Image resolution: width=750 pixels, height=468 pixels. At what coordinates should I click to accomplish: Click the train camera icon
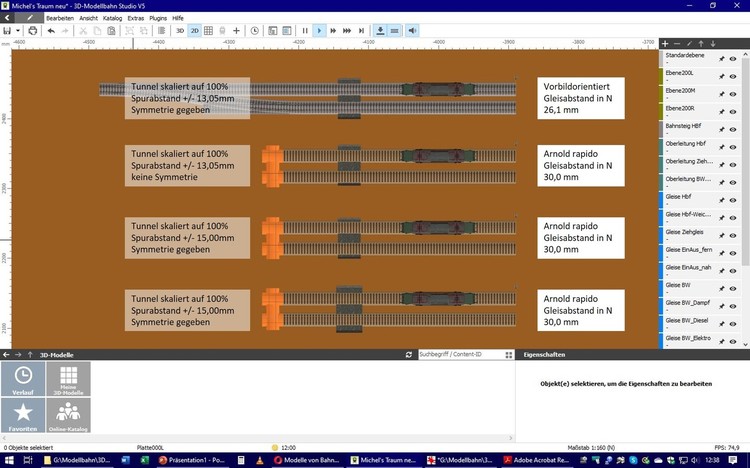(222, 31)
